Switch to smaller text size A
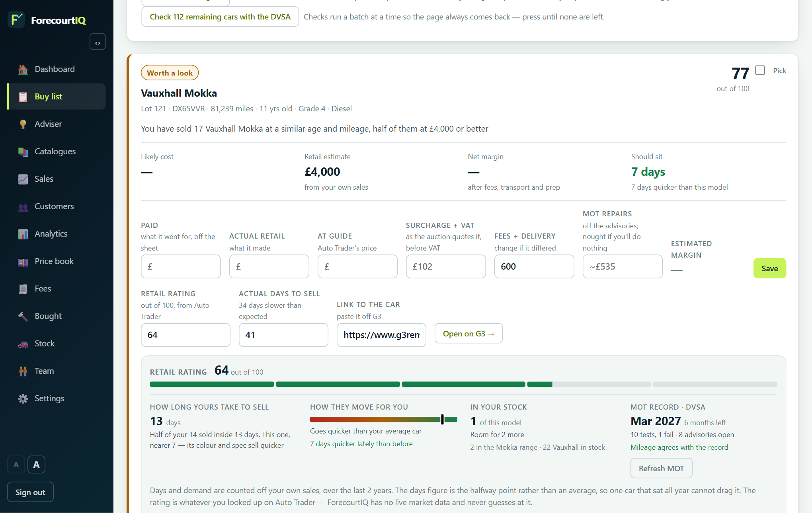Image resolution: width=812 pixels, height=513 pixels. coord(16,464)
